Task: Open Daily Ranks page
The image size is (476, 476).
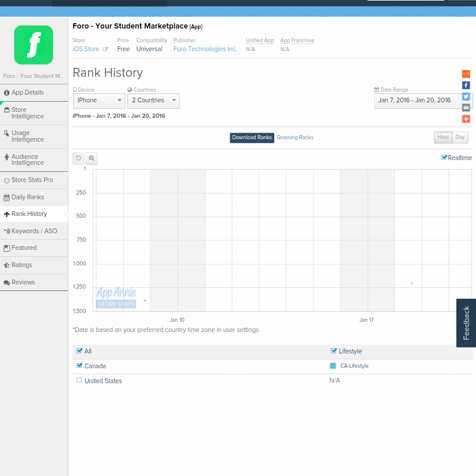Action: pos(34,198)
